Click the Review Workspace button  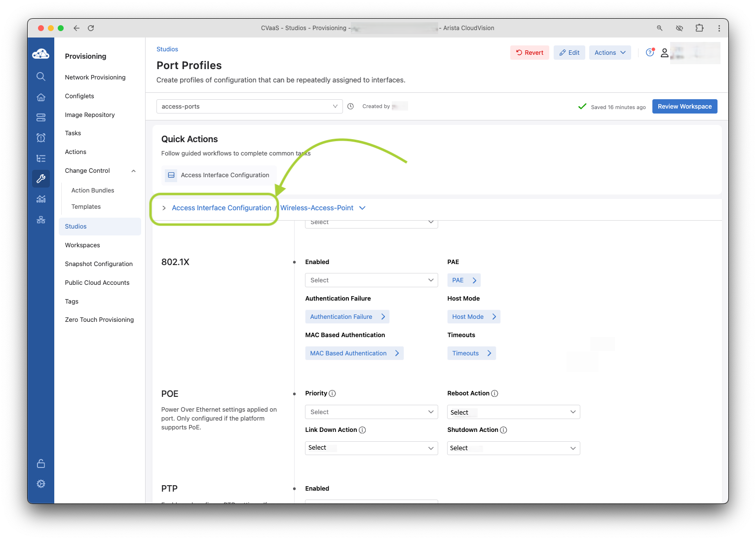pyautogui.click(x=684, y=107)
